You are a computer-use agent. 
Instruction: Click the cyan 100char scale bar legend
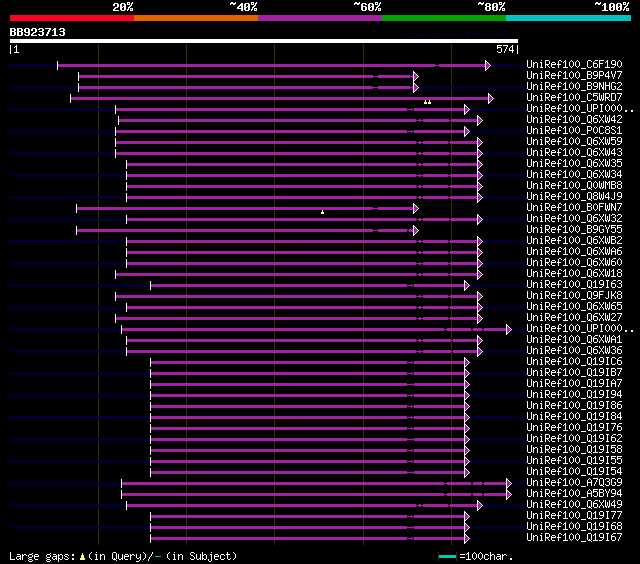(447, 556)
